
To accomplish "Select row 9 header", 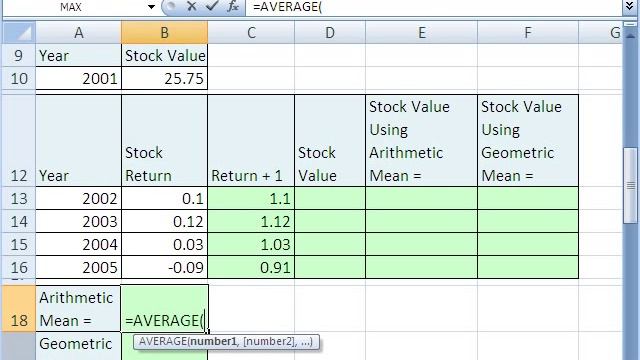I will pos(19,56).
